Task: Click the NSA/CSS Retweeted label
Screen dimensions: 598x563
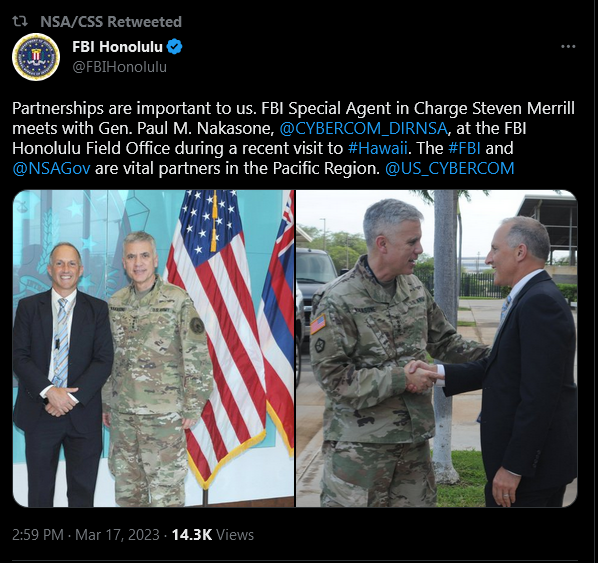Action: click(111, 22)
